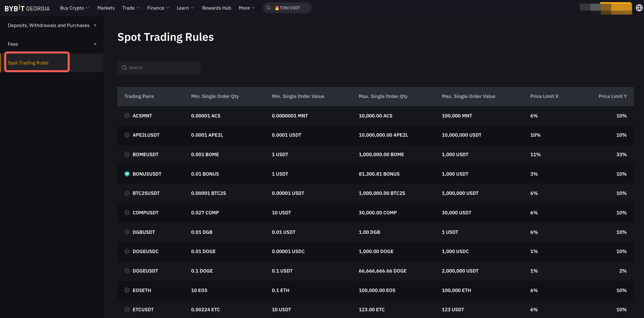Click the EOSETH trading pair name
Screen dimensions: 644x318
pos(142,290)
